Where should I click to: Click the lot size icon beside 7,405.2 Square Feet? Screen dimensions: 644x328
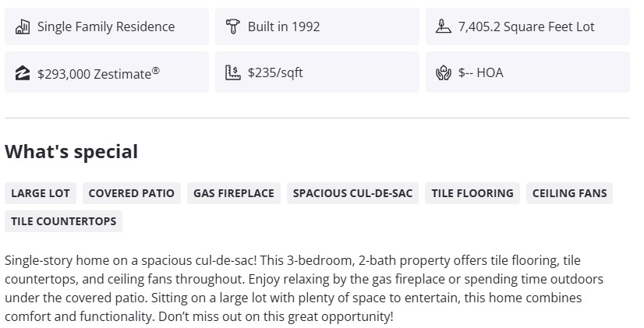coord(444,26)
